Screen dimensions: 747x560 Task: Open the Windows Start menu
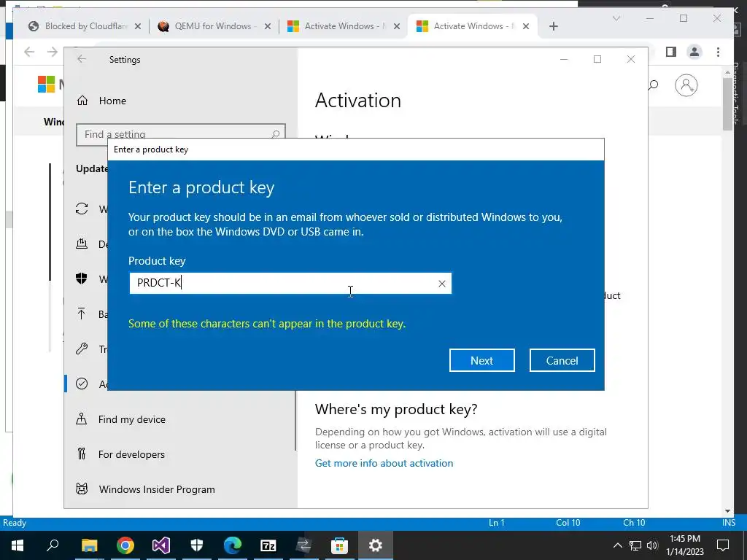click(18, 545)
